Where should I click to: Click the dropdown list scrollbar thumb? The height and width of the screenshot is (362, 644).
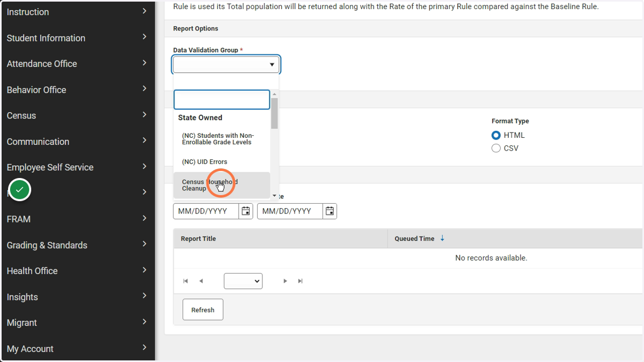[274, 113]
